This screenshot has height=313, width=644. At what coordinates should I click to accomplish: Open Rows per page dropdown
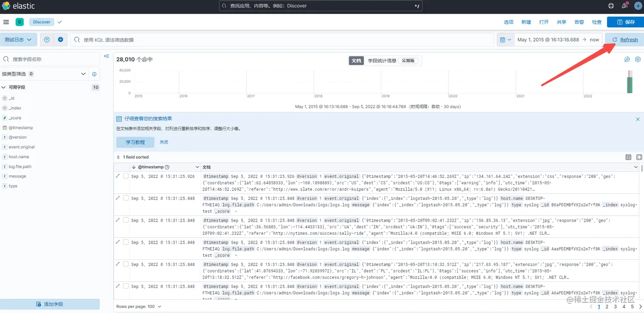(x=139, y=306)
